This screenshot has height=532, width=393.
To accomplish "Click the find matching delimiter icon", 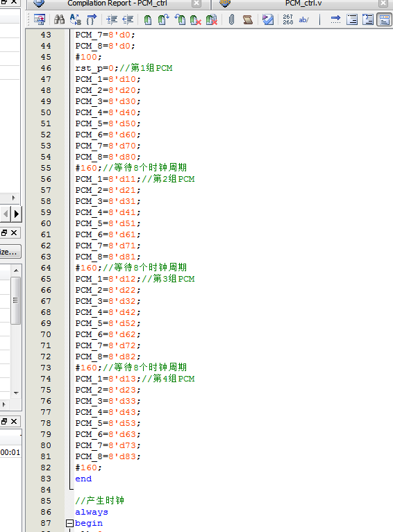I will point(92,19).
